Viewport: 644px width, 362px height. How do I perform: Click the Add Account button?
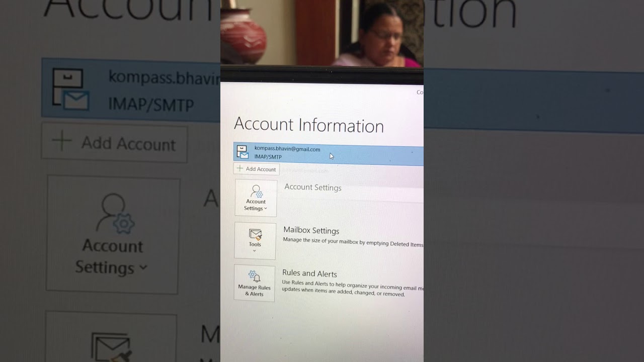257,169
